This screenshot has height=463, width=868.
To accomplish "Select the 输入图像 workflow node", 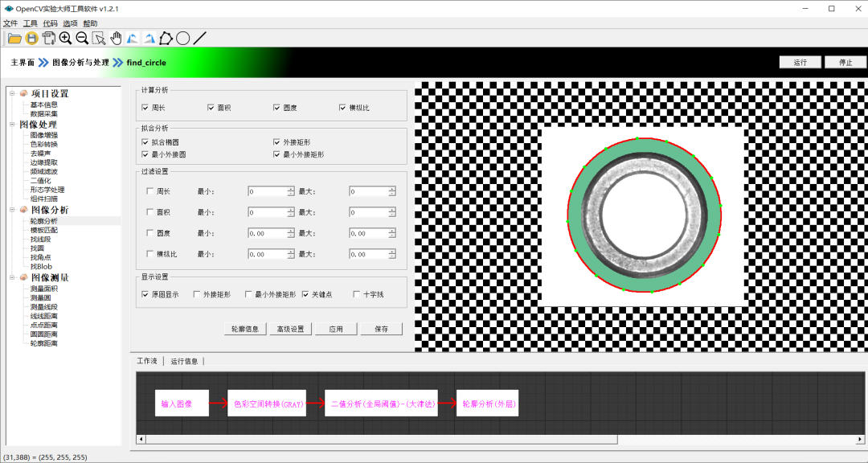I will (182, 404).
